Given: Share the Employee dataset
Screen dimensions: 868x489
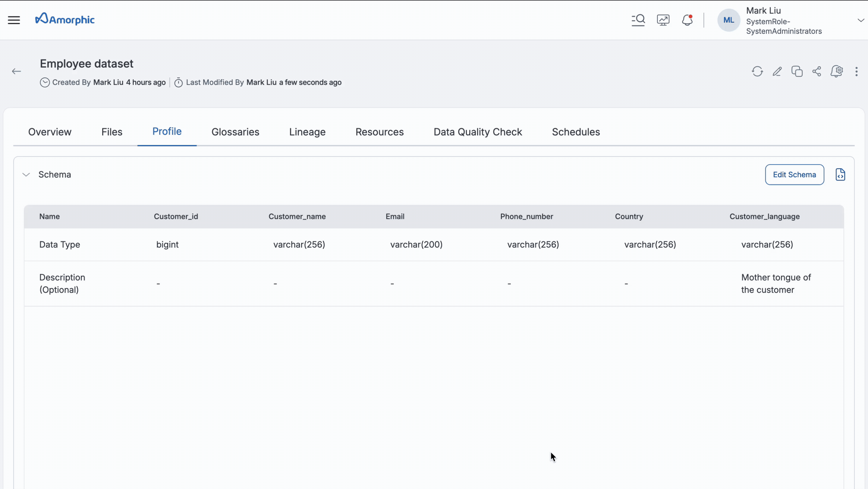Looking at the screenshot, I should coord(816,71).
